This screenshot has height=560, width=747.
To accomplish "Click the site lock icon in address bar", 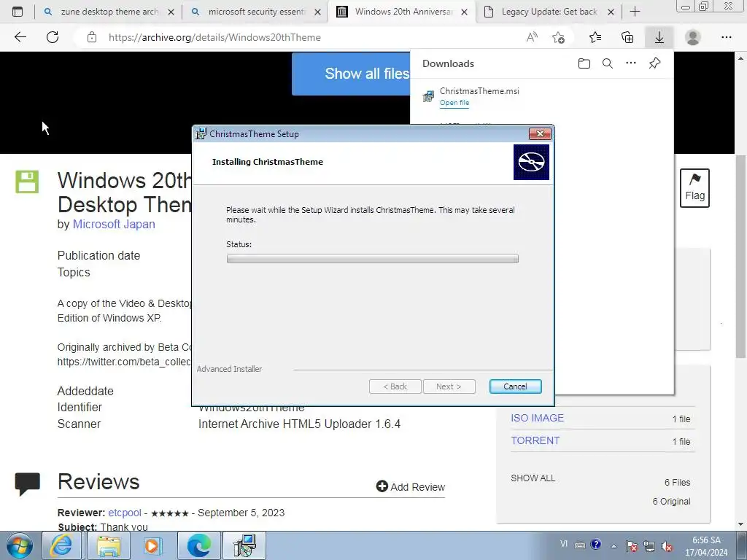I will tap(92, 37).
